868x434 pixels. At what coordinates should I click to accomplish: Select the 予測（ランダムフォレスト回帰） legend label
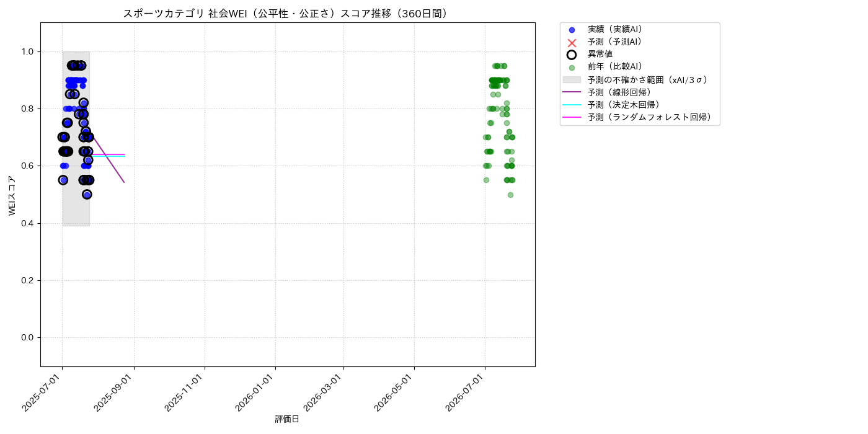(651, 117)
